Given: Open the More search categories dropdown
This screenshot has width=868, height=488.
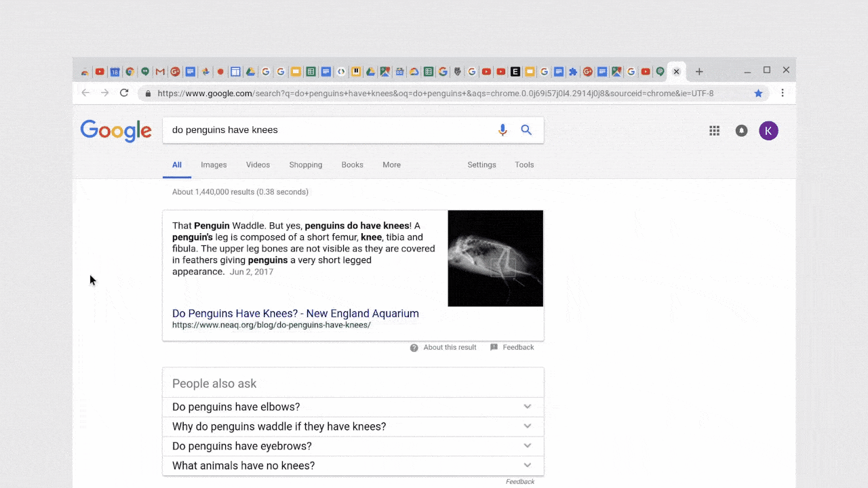Looking at the screenshot, I should [x=391, y=165].
